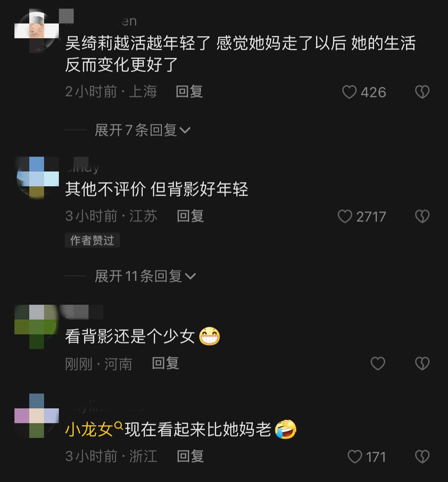Reply to the Zhejiang comment (回复)
Image resolution: width=448 pixels, height=482 pixels.
pos(190,456)
